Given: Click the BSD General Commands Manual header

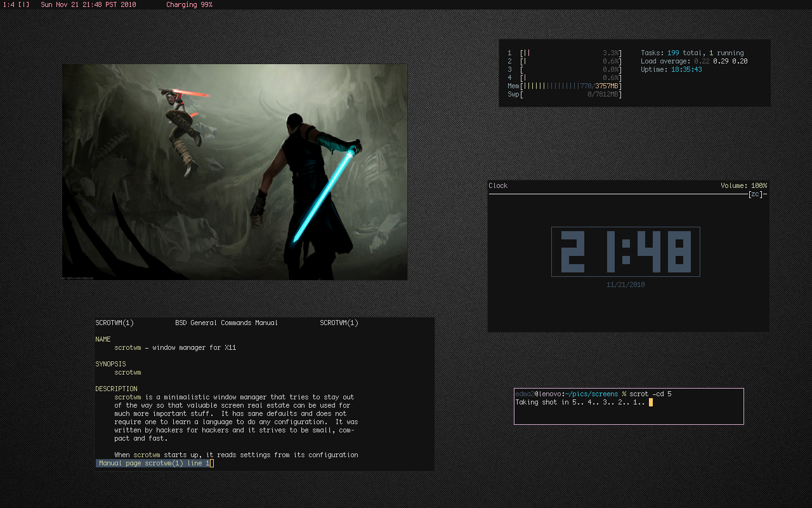Looking at the screenshot, I should tap(226, 323).
